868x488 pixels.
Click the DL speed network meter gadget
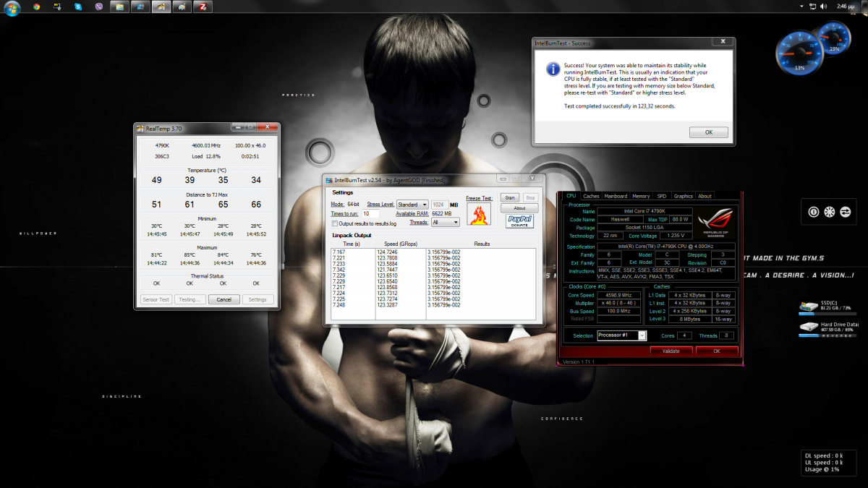830,462
